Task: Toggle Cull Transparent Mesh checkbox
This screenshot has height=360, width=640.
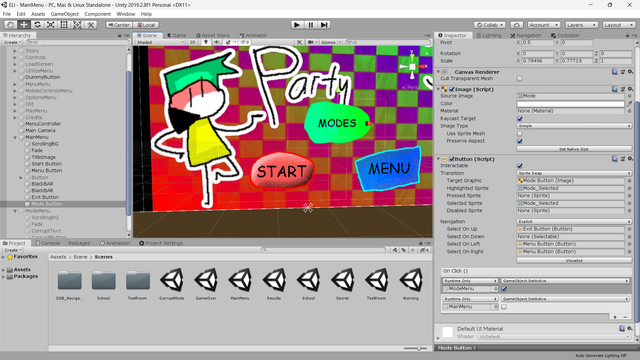Action: 520,79
